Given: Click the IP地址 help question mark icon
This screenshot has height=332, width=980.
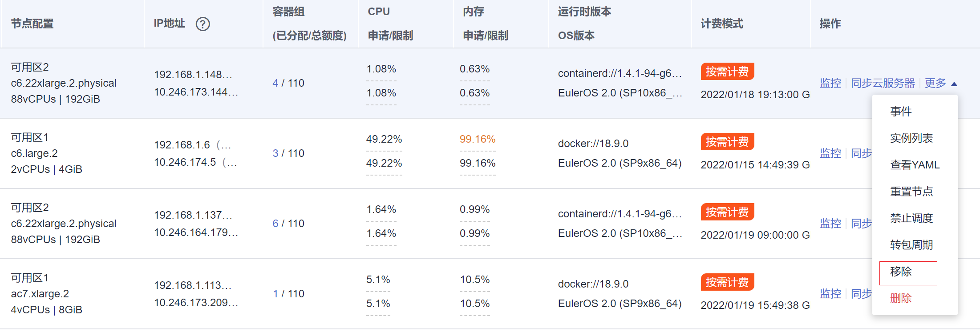Looking at the screenshot, I should (x=202, y=24).
